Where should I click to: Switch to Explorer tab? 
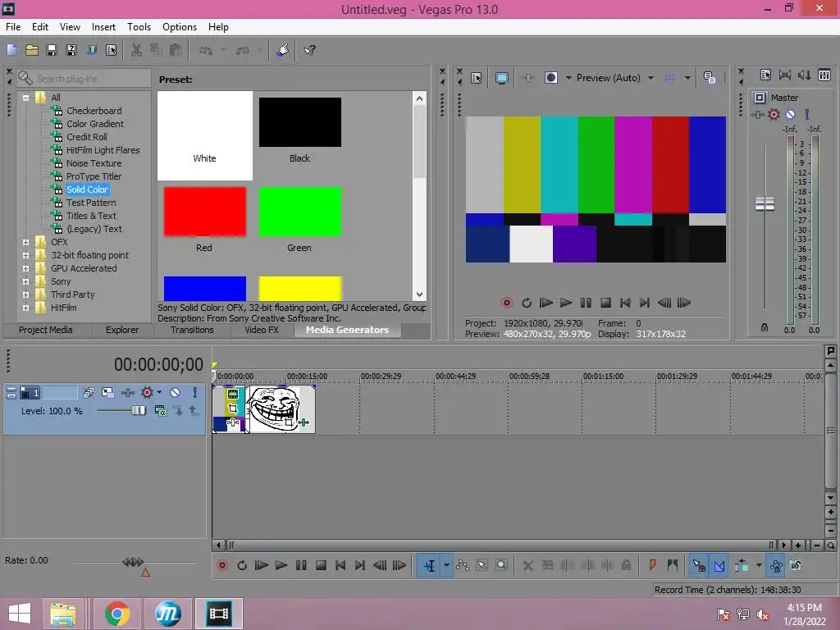(122, 330)
